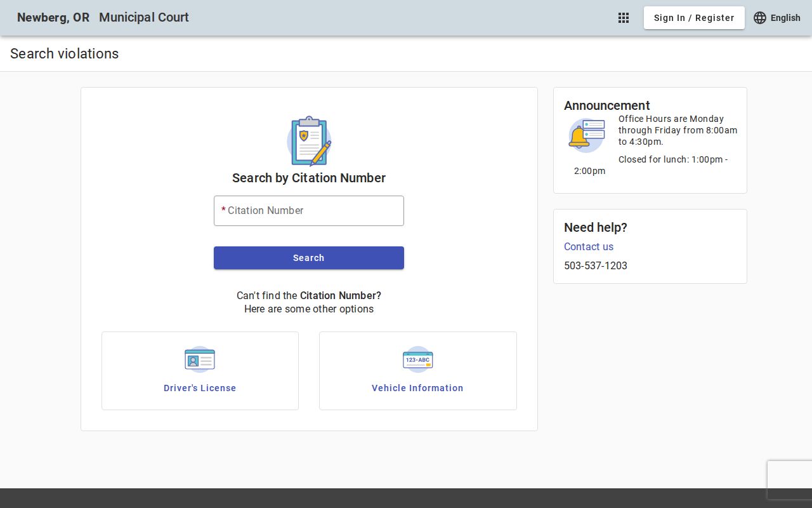
Task: Click the phone number 503-537-1203
Action: click(x=596, y=265)
